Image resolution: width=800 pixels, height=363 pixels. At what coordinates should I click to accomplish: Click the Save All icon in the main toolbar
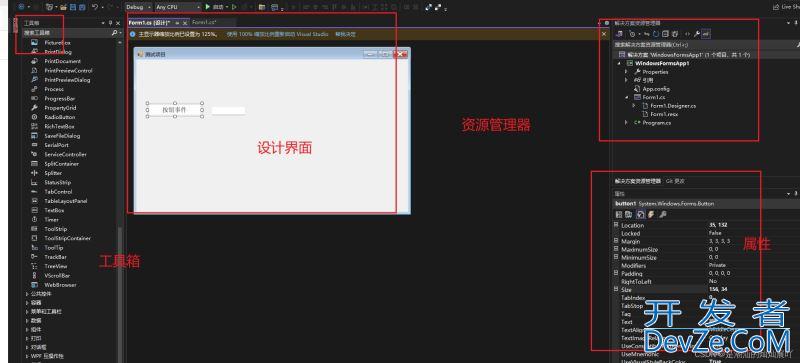[82, 7]
